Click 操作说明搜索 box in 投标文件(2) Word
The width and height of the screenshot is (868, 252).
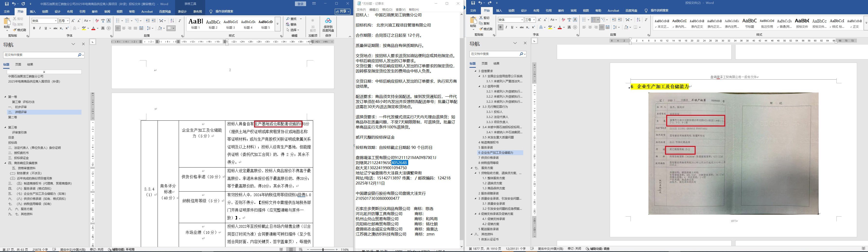pos(657,11)
